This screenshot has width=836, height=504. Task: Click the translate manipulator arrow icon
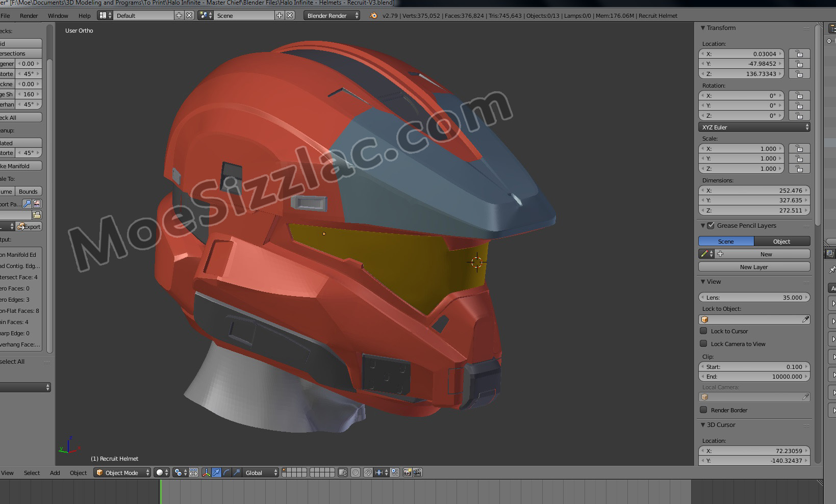216,473
